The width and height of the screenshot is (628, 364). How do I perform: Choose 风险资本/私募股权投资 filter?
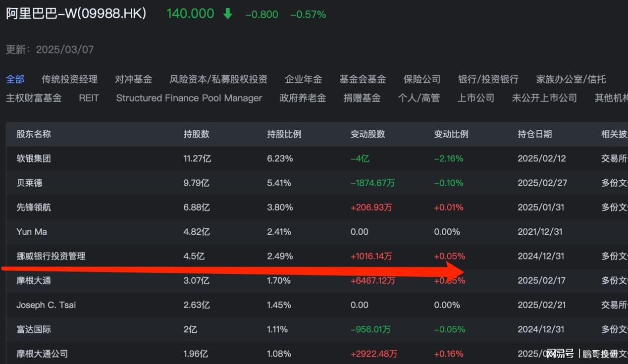[218, 79]
